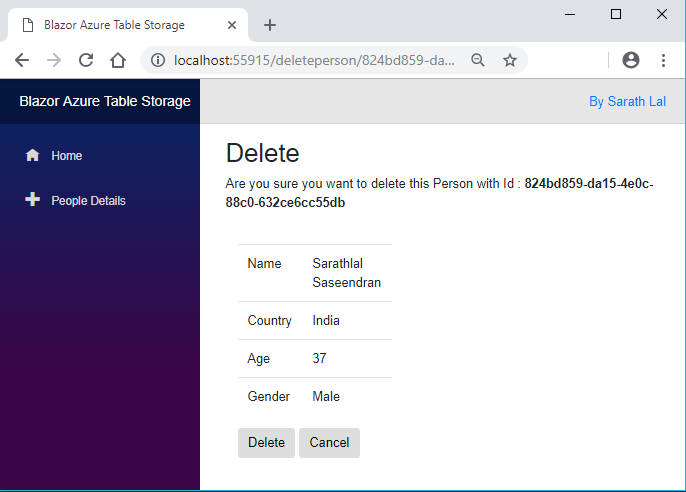The image size is (686, 492).
Task: Open the Chrome three-dot menu
Action: pyautogui.click(x=663, y=60)
